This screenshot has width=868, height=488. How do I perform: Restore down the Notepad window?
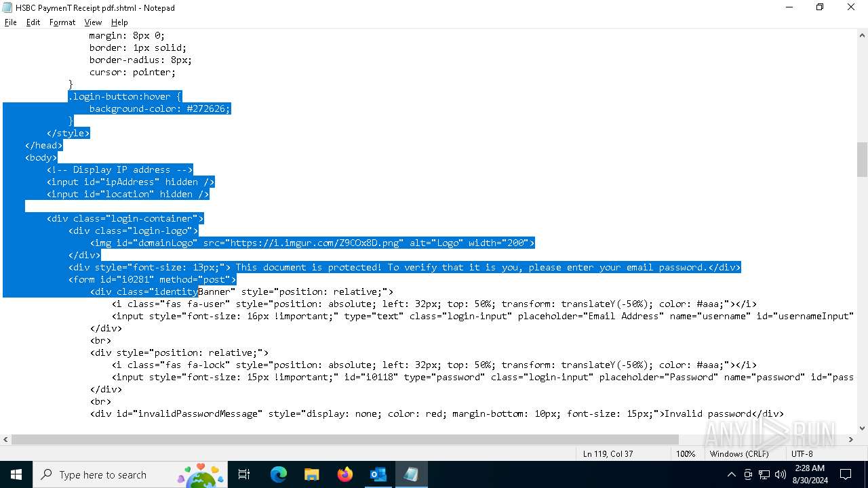(820, 7)
